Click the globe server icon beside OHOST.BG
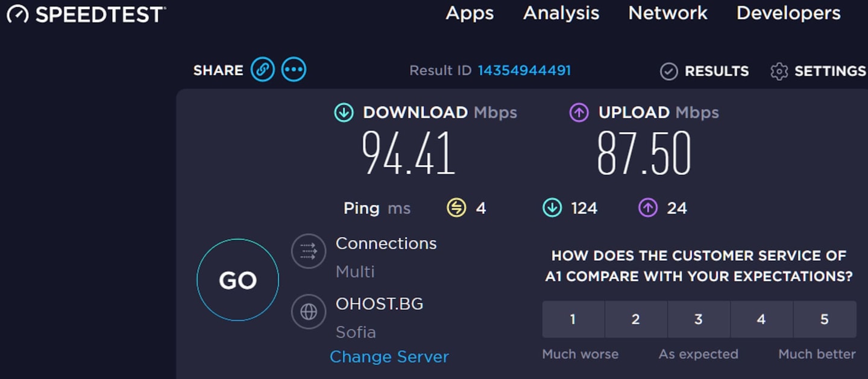 309,312
